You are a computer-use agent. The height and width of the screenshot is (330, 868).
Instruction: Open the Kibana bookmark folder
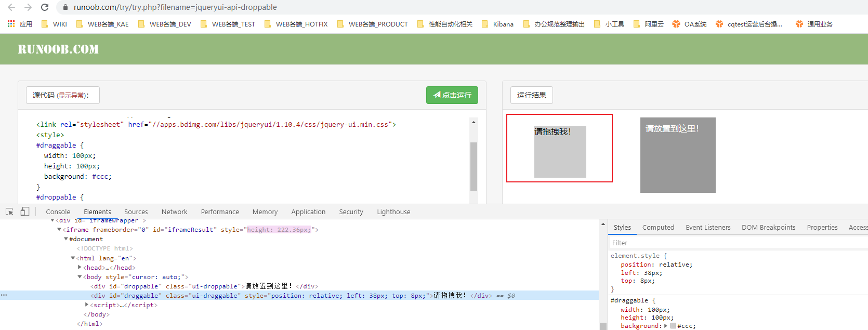[x=498, y=24]
